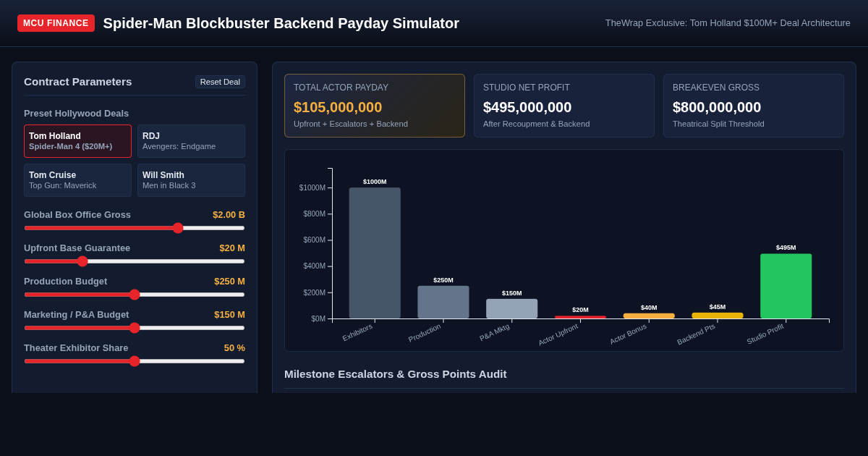The height and width of the screenshot is (456, 868).
Task: Click the Total Actor Payday card
Action: 375,106
